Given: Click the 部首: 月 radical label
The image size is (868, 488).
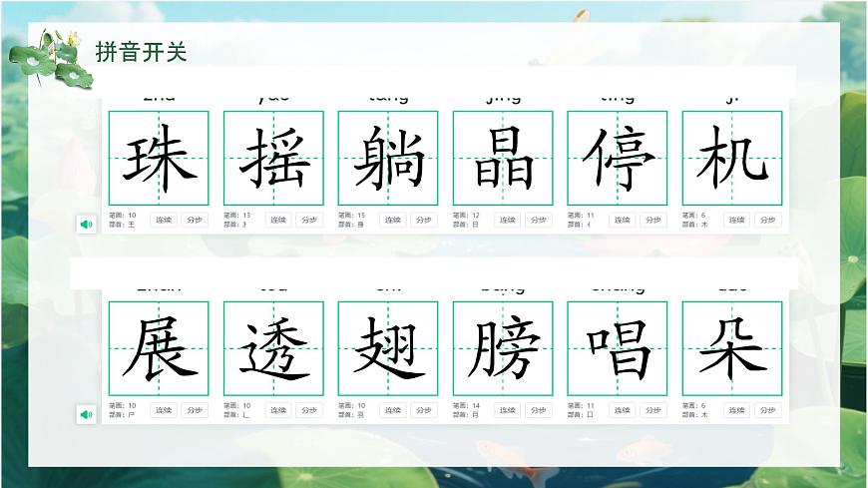Looking at the screenshot, I should click(x=466, y=415).
